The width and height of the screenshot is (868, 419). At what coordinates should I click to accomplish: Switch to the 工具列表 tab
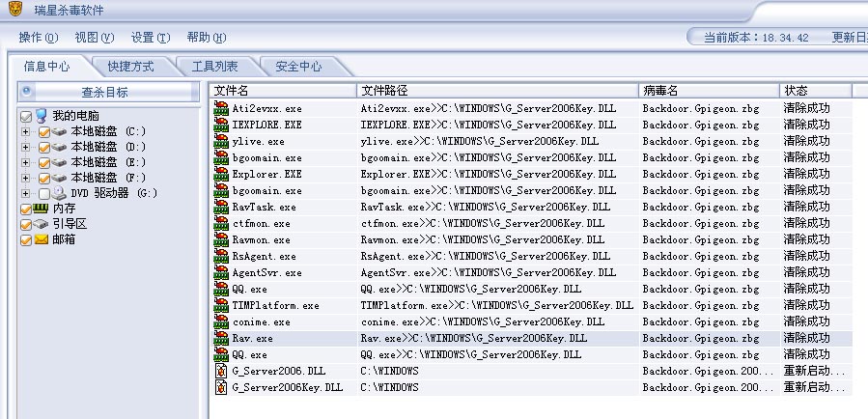pos(214,67)
